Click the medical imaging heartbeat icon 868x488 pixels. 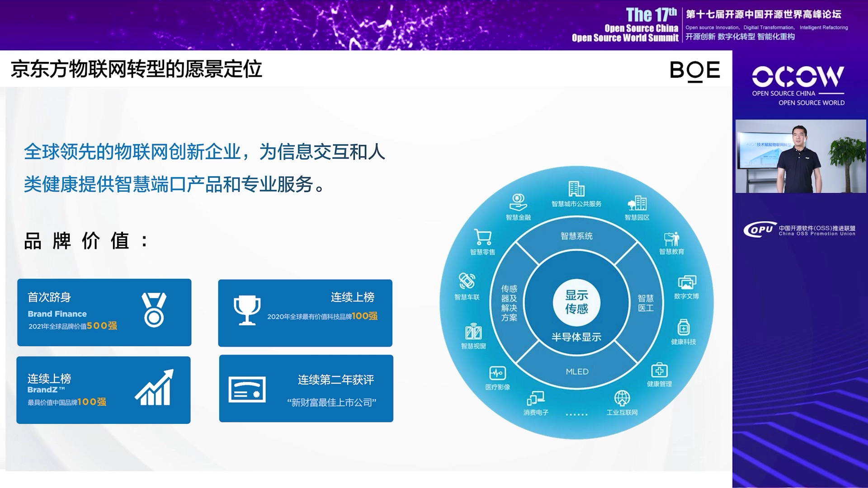point(497,373)
